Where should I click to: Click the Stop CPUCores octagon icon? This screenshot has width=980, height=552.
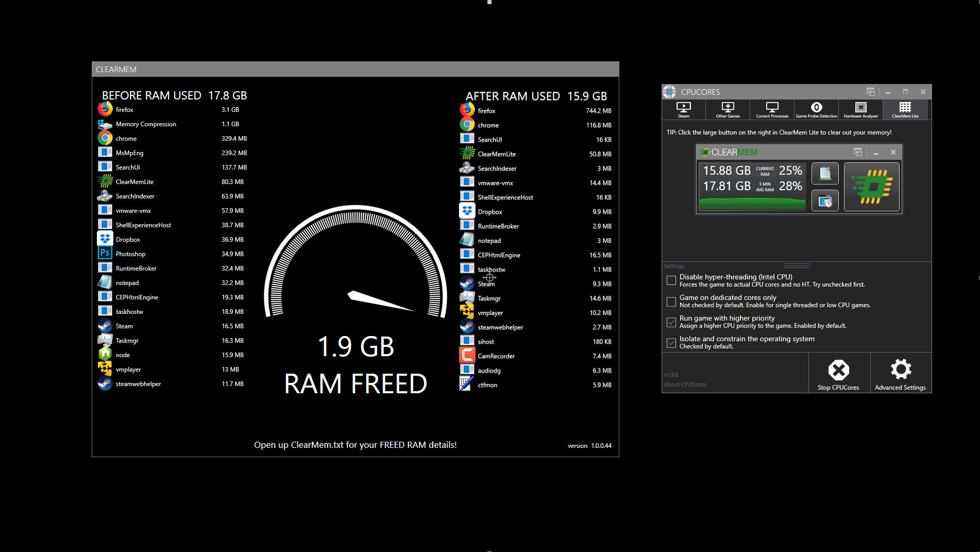tap(839, 370)
